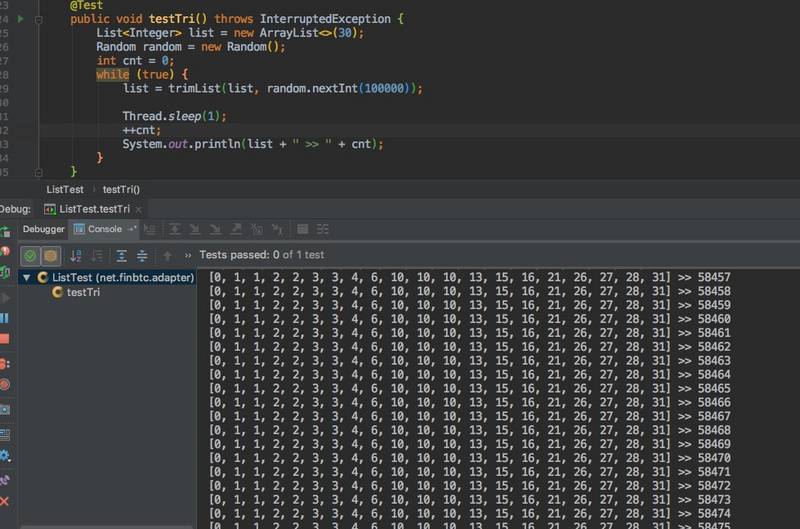800x529 pixels.
Task: Stop the debug session with red square
Action: point(5,340)
